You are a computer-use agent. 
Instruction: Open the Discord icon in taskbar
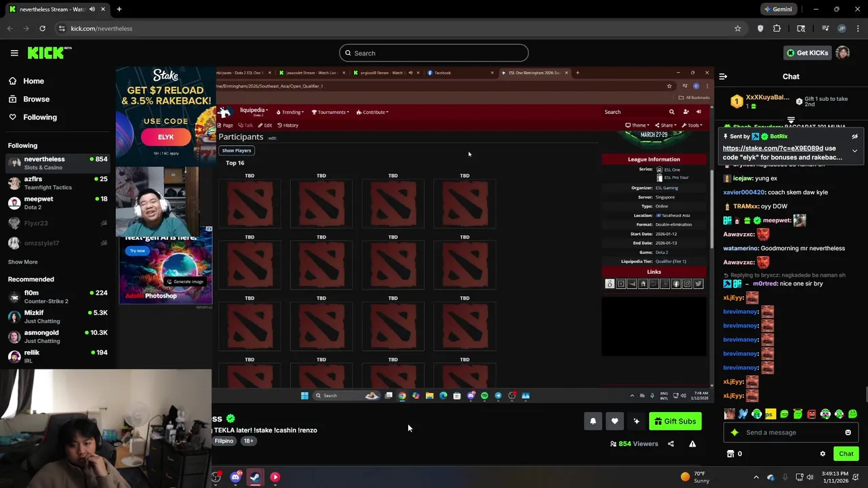point(235,477)
